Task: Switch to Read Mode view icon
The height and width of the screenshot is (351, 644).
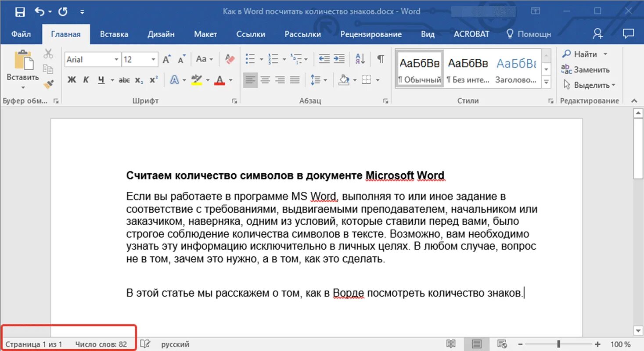Action: 451,344
